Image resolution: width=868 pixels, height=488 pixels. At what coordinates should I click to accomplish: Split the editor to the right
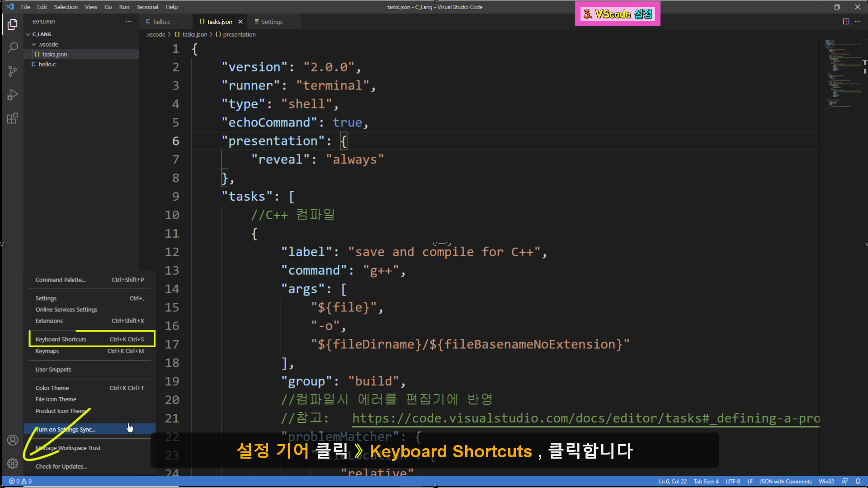tap(846, 22)
